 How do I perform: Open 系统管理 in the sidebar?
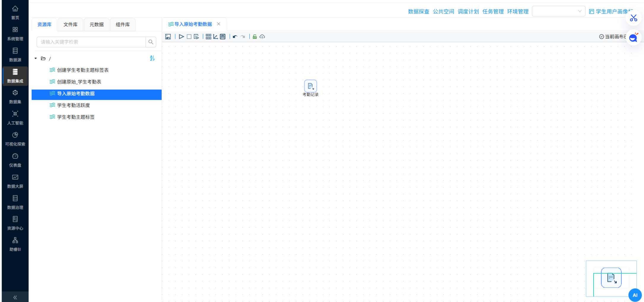(x=15, y=34)
